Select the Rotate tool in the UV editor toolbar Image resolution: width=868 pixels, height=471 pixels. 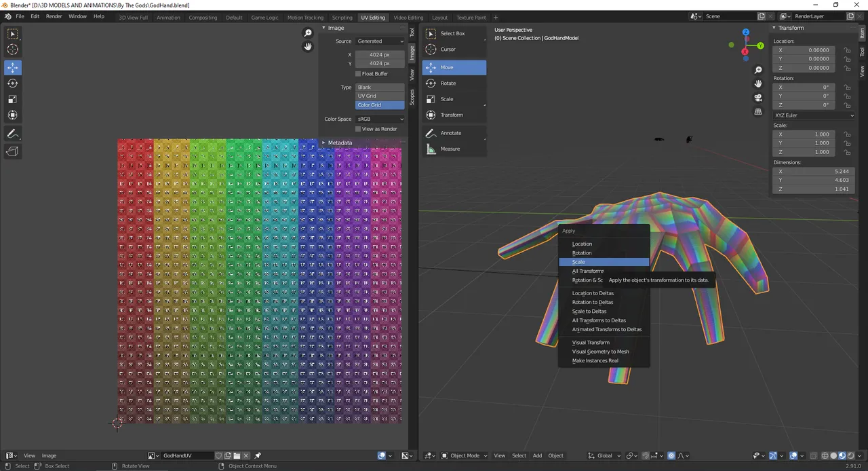[x=12, y=83]
